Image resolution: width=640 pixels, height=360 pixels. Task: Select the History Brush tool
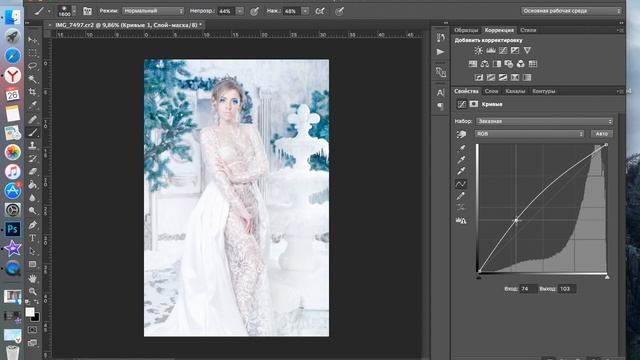(33, 158)
